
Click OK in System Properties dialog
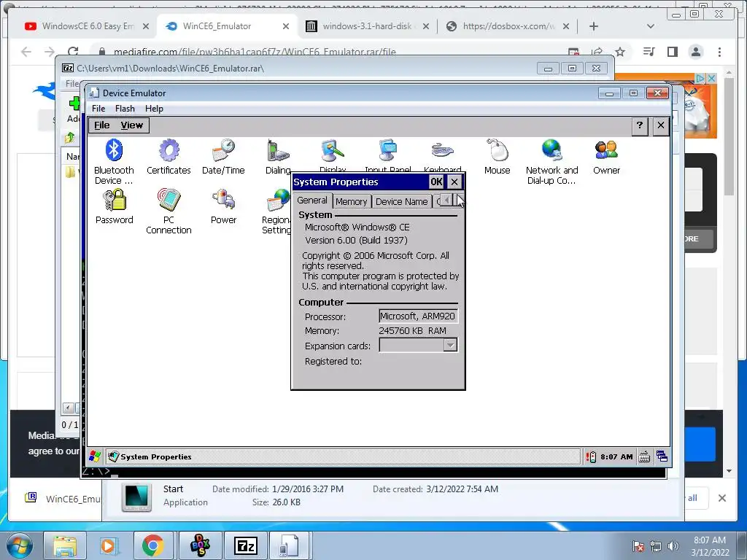point(436,182)
